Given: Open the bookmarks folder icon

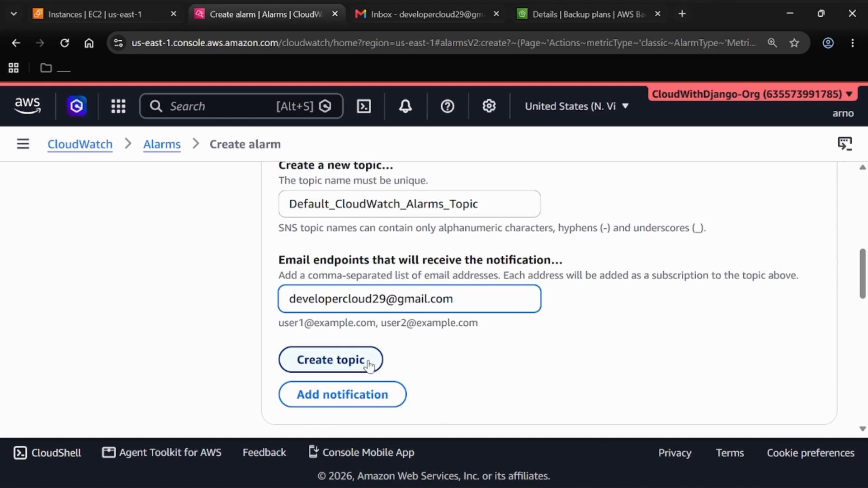Looking at the screenshot, I should pos(46,68).
